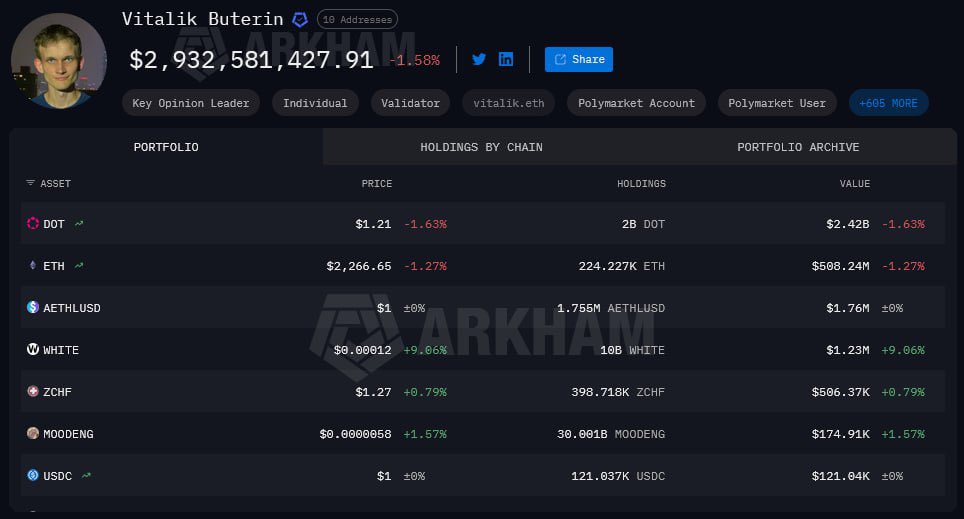Click the -1.58% portfolio change
Image resolution: width=964 pixels, height=519 pixels.
pyautogui.click(x=415, y=60)
